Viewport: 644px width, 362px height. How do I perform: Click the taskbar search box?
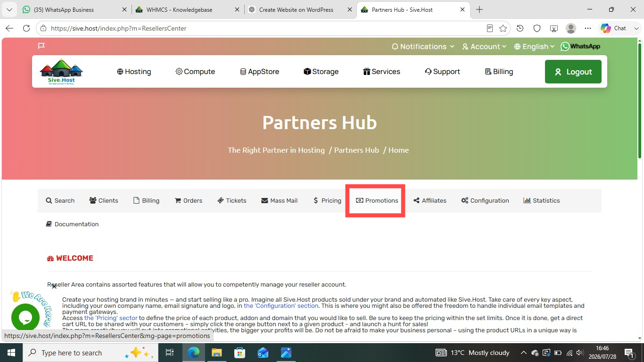point(90,353)
